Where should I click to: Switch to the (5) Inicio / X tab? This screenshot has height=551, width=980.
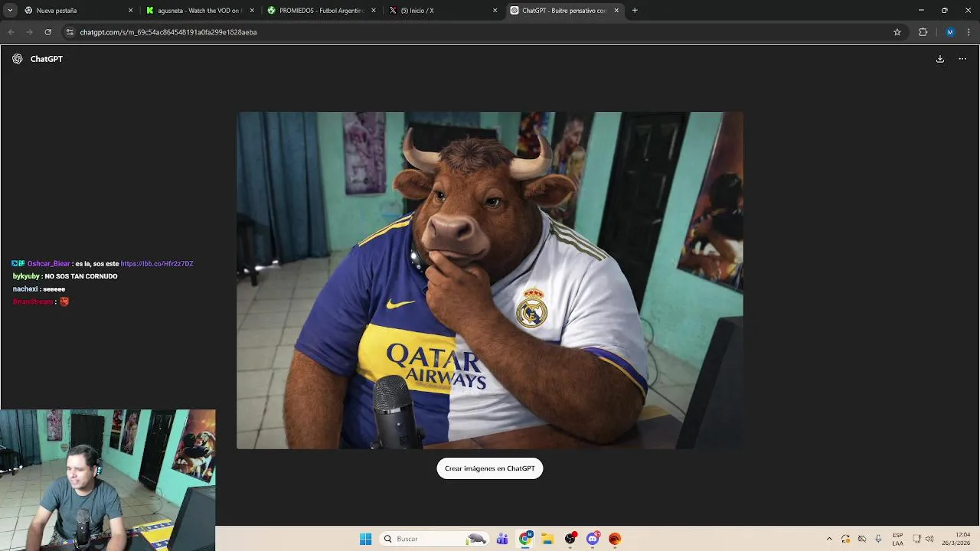[x=442, y=11]
